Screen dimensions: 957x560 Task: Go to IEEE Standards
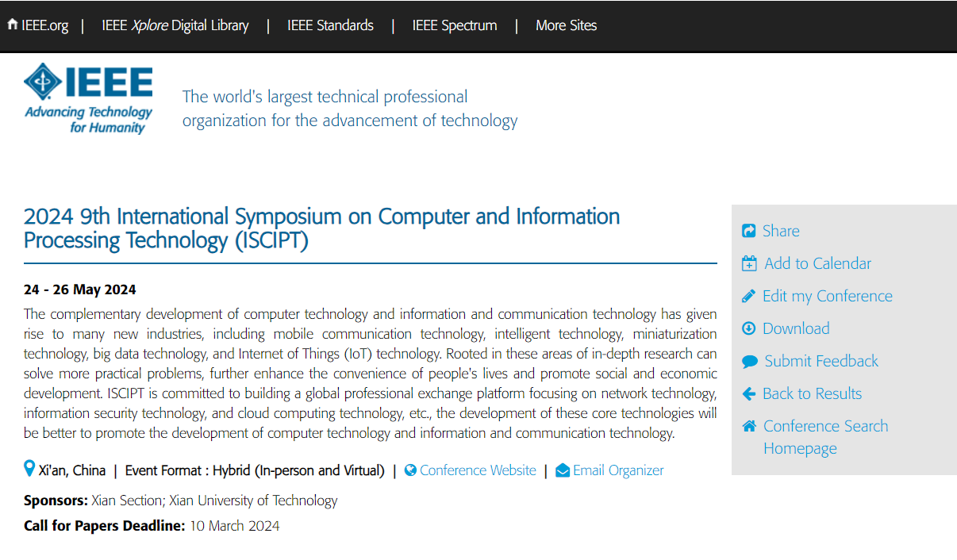point(330,25)
